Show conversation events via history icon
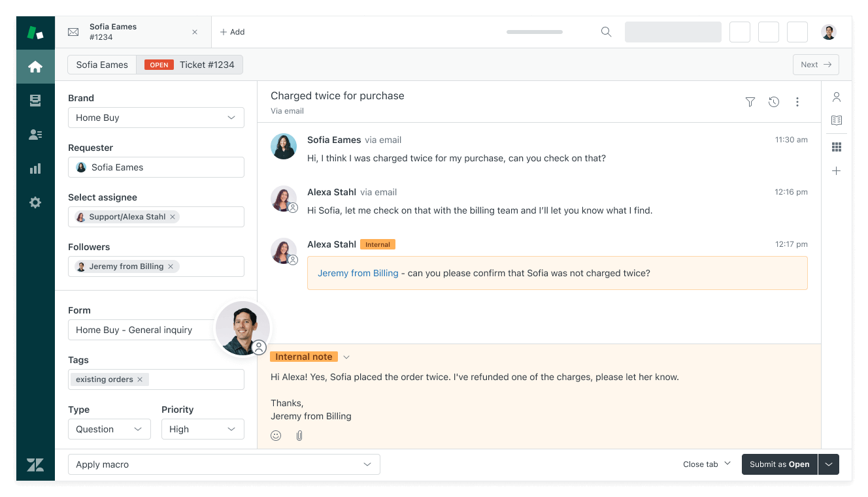 [x=774, y=102]
